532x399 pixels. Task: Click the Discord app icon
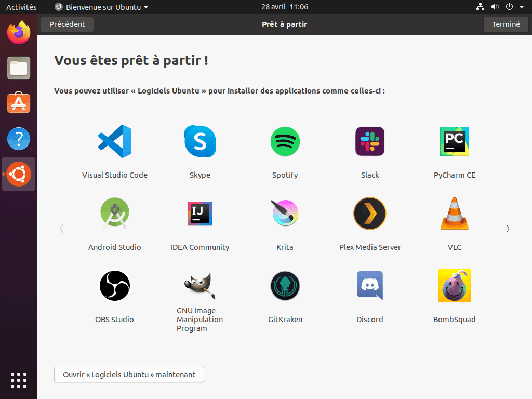tap(370, 286)
